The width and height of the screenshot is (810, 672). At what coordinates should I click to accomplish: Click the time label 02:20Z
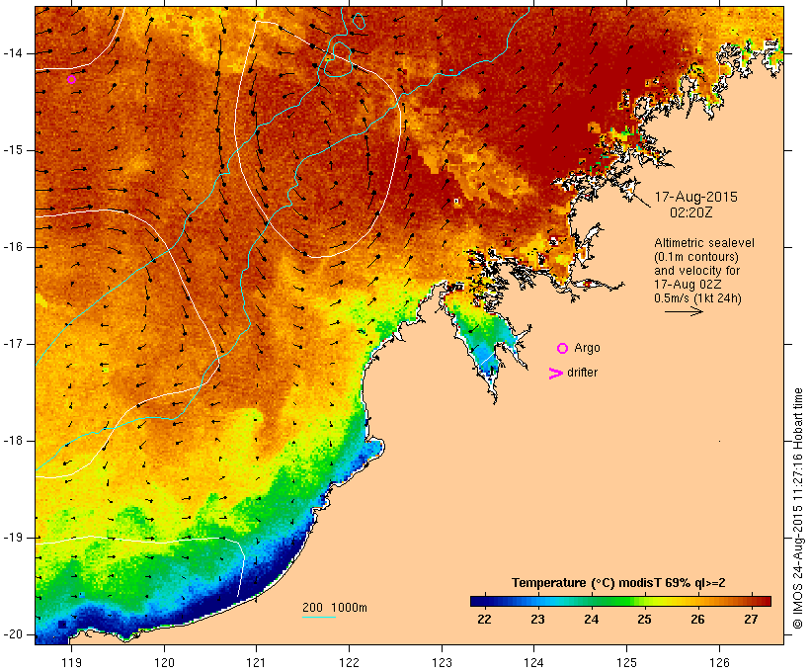click(x=690, y=212)
